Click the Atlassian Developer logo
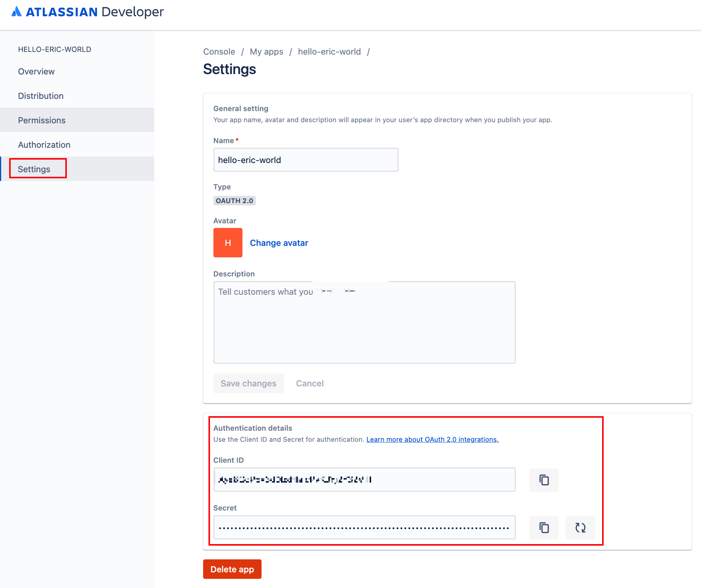 pyautogui.click(x=87, y=12)
